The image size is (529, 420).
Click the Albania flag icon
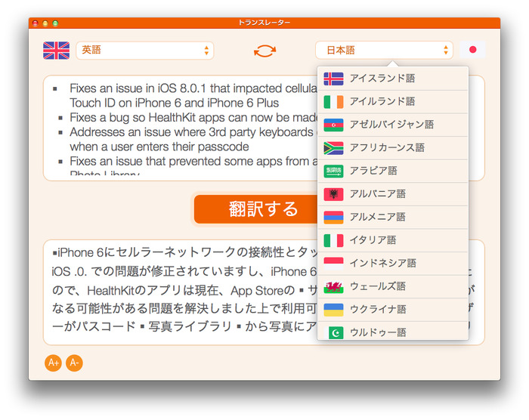point(333,194)
